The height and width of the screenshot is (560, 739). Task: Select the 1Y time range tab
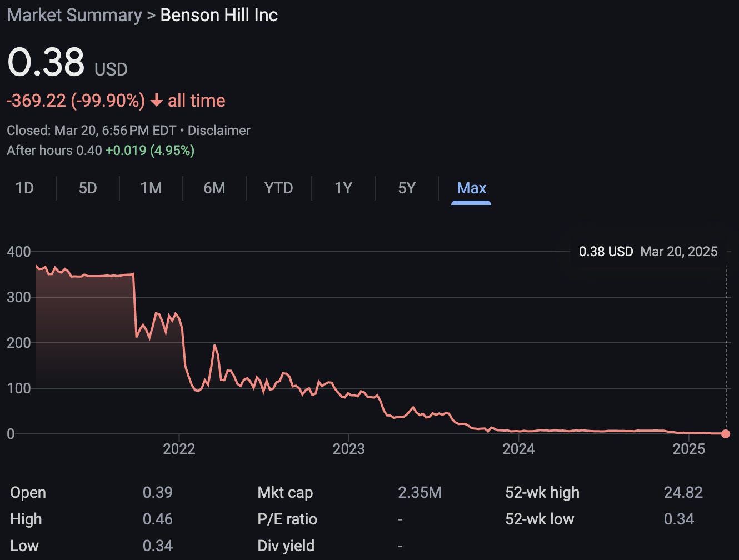(x=343, y=188)
